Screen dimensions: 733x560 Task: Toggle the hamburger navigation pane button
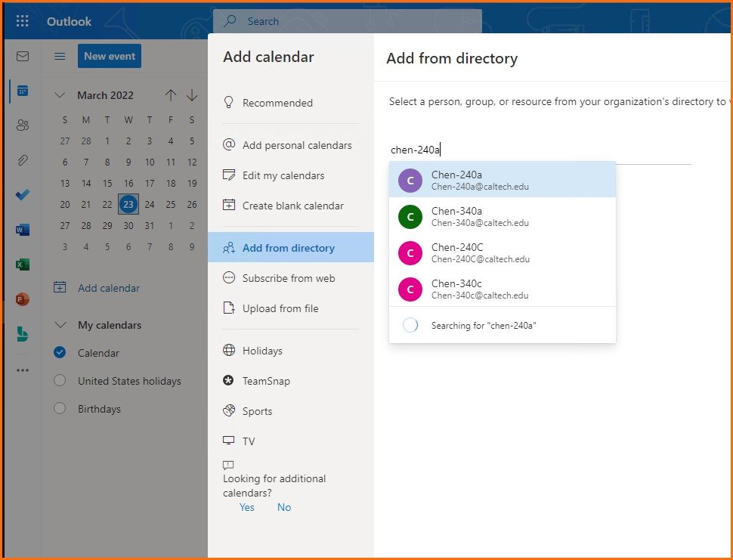(x=60, y=57)
